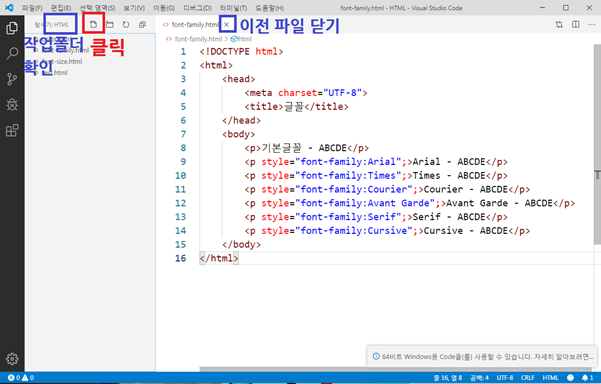Click the horizontal scrollbar of editor
The width and height of the screenshot is (601, 384).
click(x=396, y=369)
